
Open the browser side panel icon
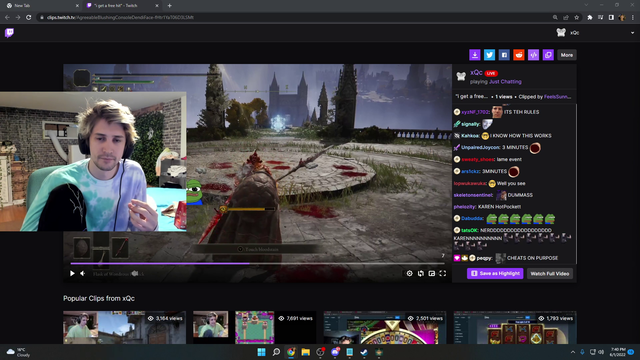point(611,18)
